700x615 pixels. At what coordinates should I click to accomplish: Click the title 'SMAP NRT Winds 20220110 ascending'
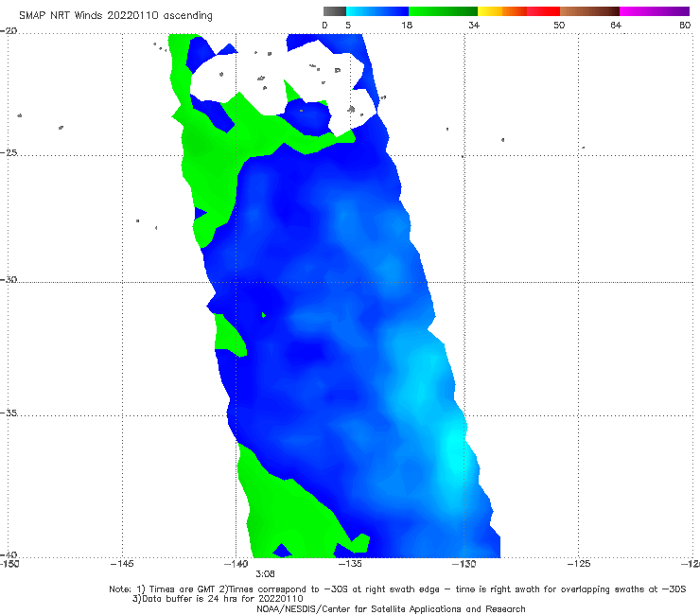tap(115, 16)
